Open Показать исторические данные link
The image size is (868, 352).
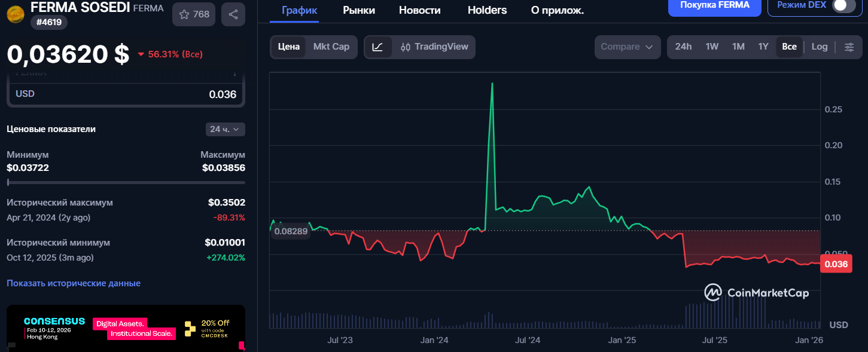click(74, 283)
